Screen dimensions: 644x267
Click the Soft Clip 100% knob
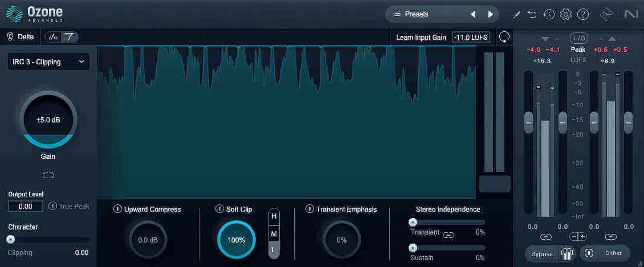coord(236,240)
